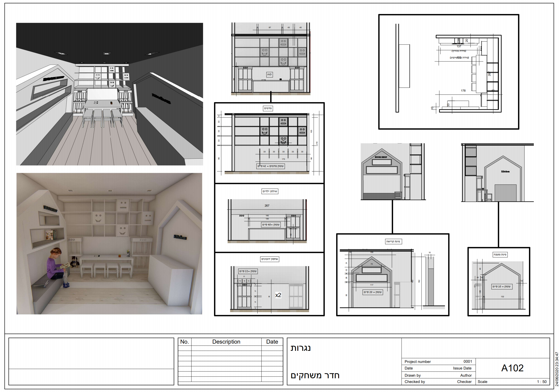Click the scale value 1 : 50

pos(542,382)
